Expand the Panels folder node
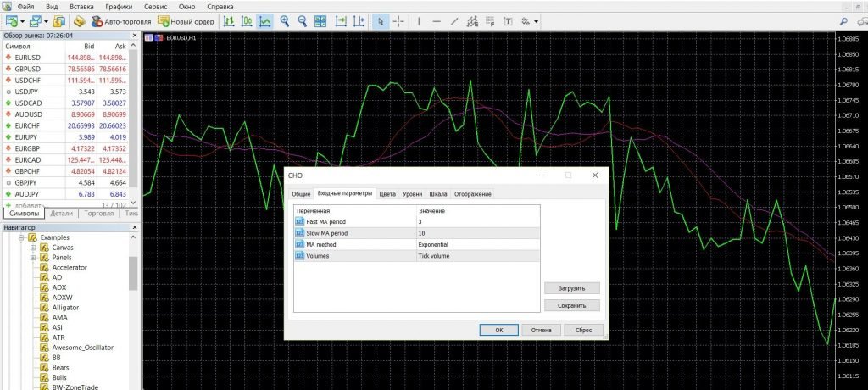 click(33, 258)
